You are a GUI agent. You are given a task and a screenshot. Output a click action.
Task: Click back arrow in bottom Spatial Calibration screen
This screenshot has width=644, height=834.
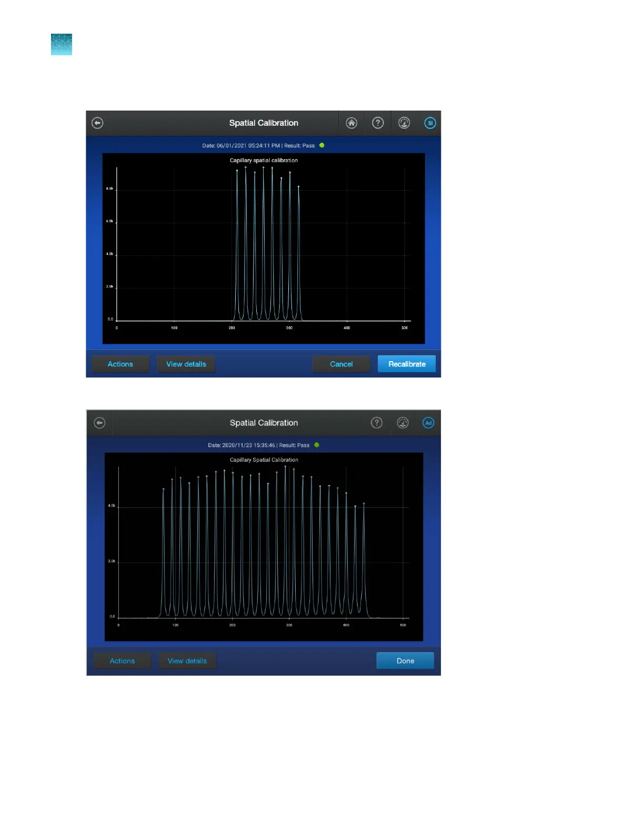pyautogui.click(x=99, y=423)
